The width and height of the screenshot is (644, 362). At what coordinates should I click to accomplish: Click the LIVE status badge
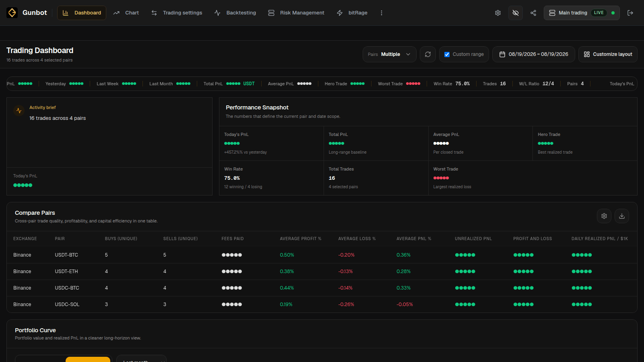pyautogui.click(x=599, y=13)
